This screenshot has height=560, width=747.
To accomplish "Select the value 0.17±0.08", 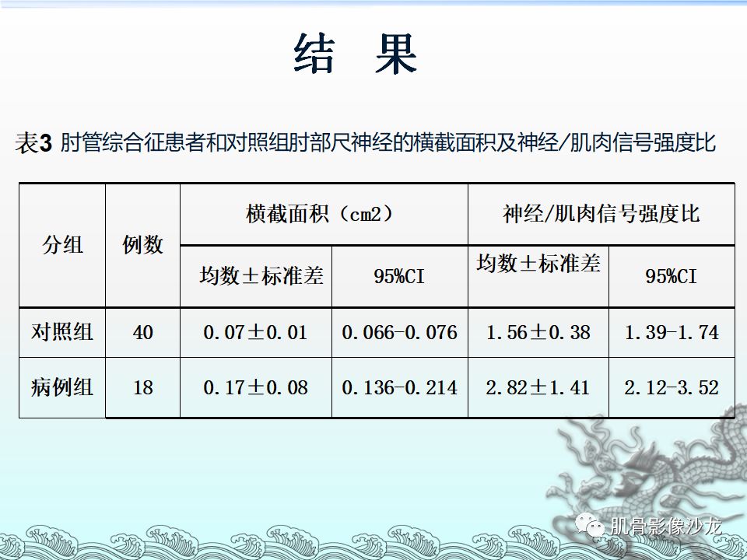I will [256, 387].
